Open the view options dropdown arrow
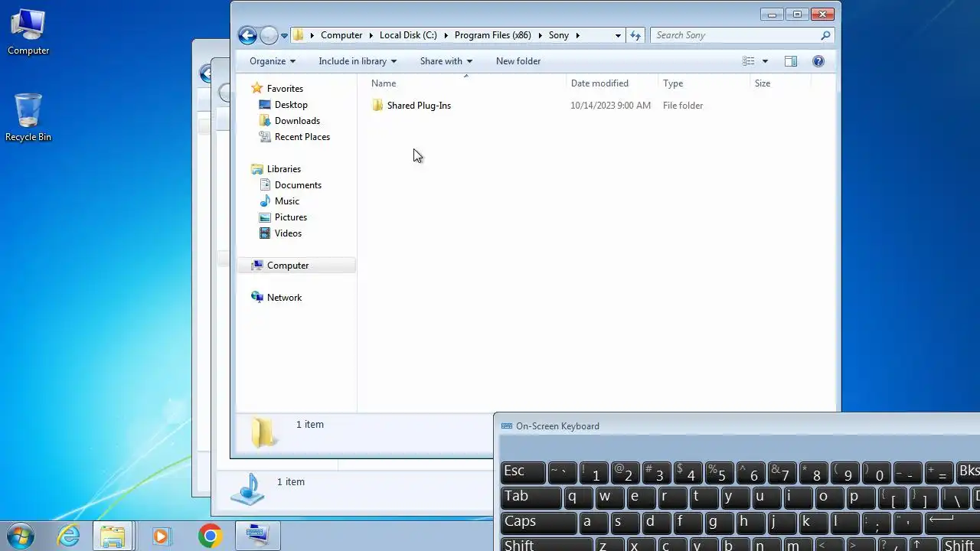Image resolution: width=980 pixels, height=551 pixels. coord(765,61)
